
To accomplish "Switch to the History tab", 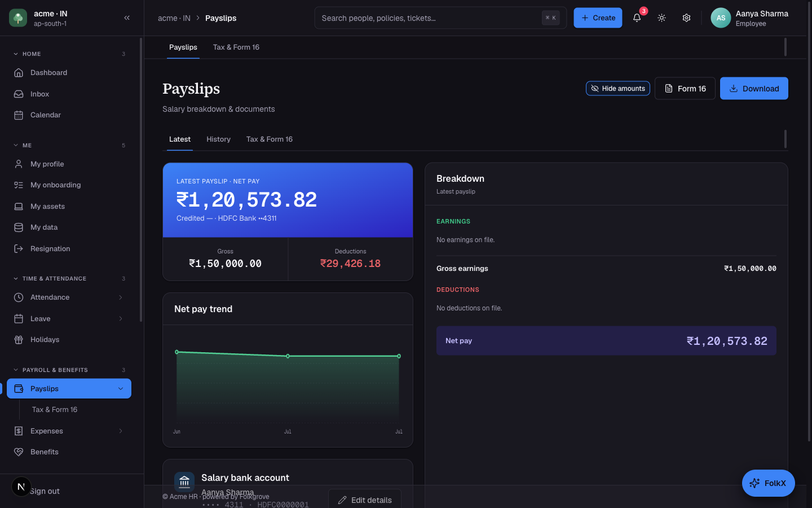I will [x=219, y=139].
